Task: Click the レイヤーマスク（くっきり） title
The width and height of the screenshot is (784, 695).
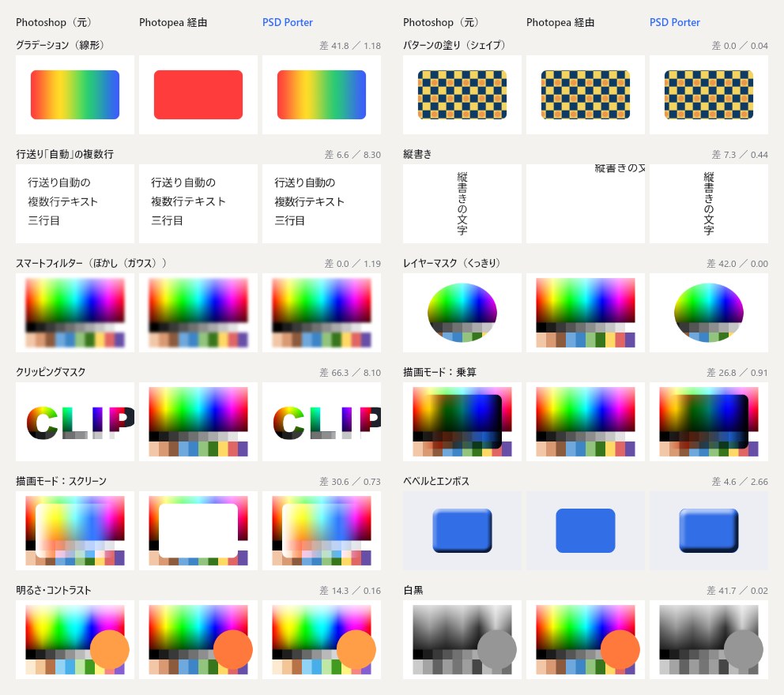Action: [451, 263]
